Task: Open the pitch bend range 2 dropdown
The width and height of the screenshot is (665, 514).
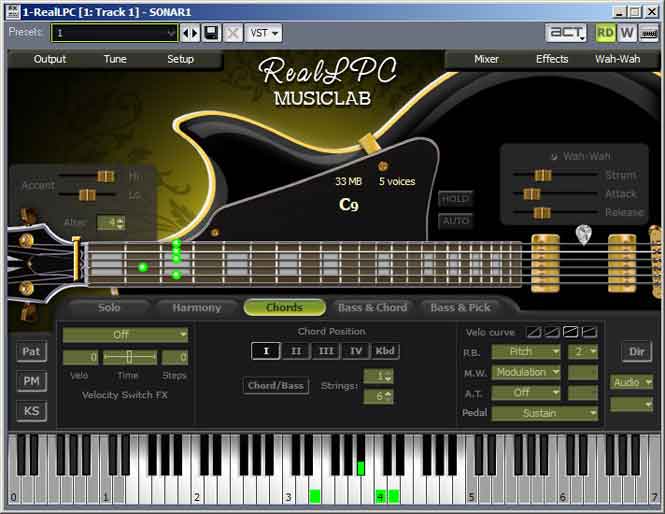Action: pos(583,351)
